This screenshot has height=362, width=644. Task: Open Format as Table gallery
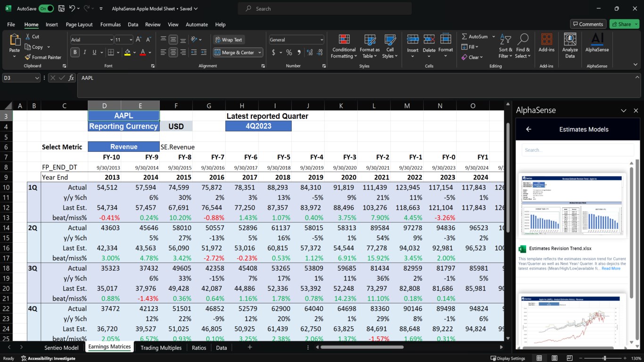coord(370,46)
